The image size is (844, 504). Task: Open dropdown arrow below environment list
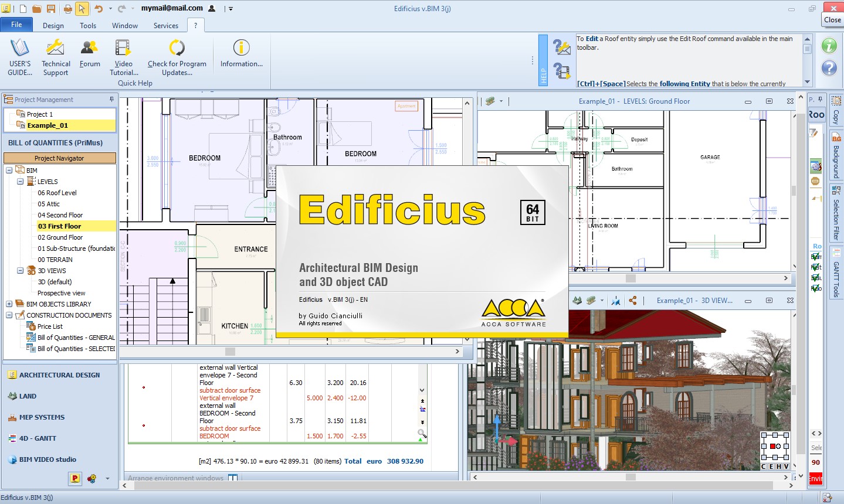(107, 479)
